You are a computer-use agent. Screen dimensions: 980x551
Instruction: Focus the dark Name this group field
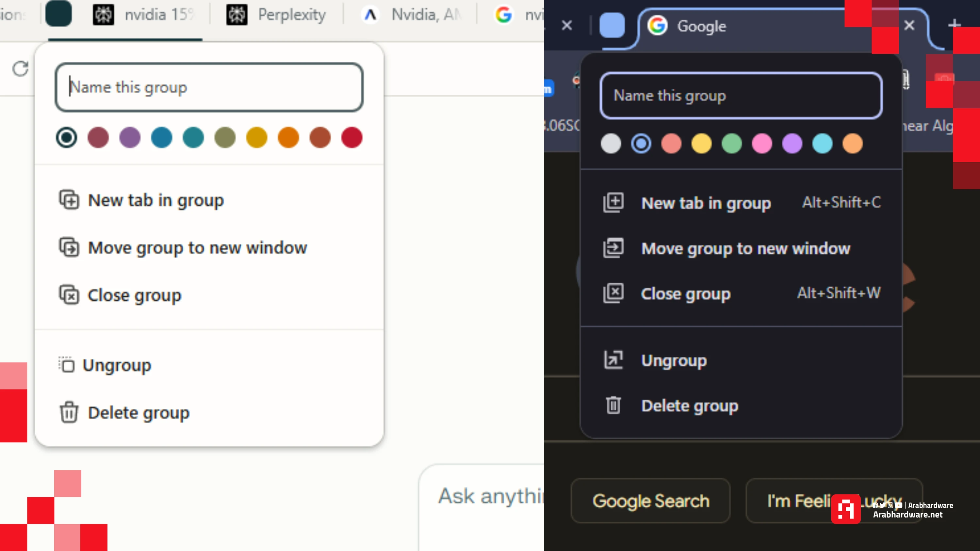[x=741, y=95]
